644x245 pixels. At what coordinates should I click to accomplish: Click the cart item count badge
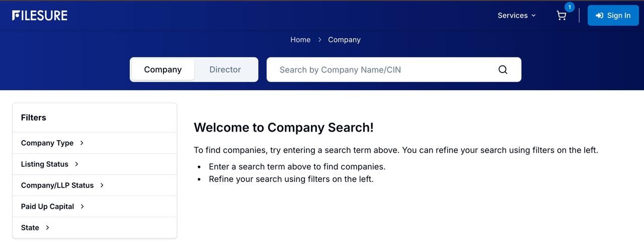click(570, 7)
